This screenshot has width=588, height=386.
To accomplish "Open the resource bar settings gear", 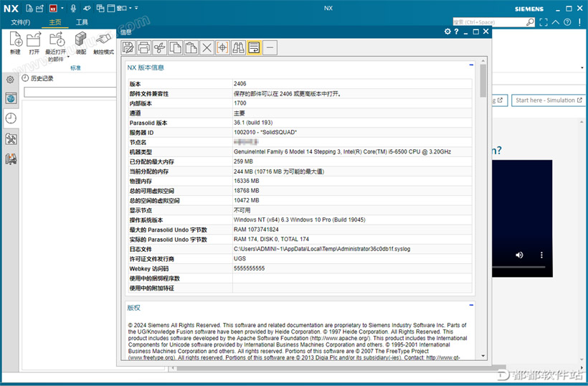I will click(10, 80).
